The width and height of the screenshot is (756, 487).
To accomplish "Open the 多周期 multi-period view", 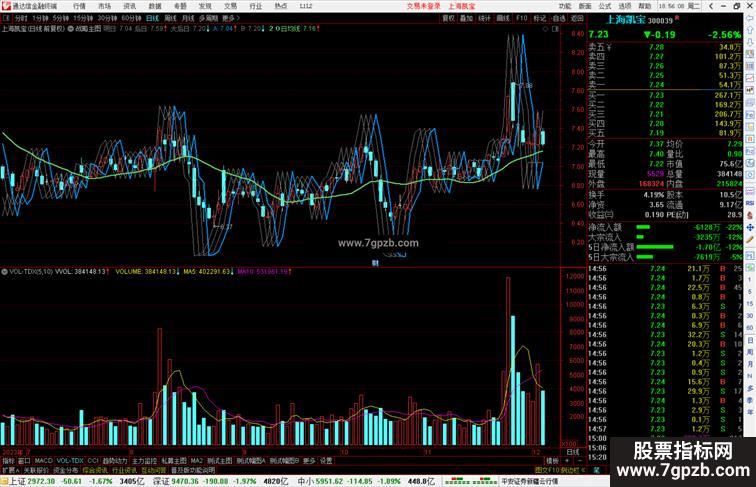I will [x=208, y=18].
